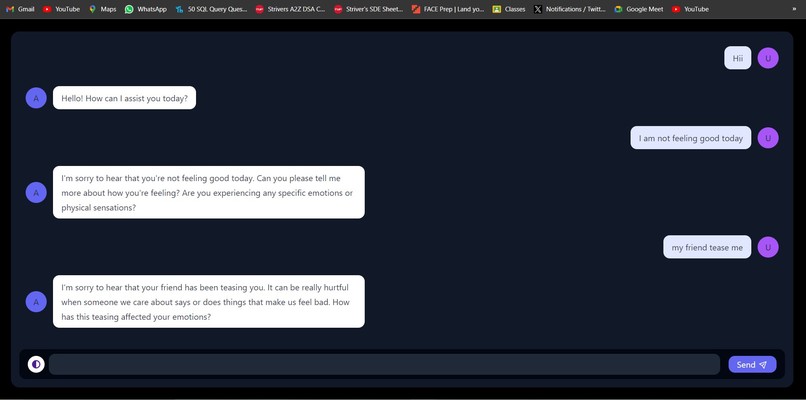This screenshot has width=806, height=400.
Task: Click the "Hello! How can I assist you today?" message
Action: (x=124, y=98)
